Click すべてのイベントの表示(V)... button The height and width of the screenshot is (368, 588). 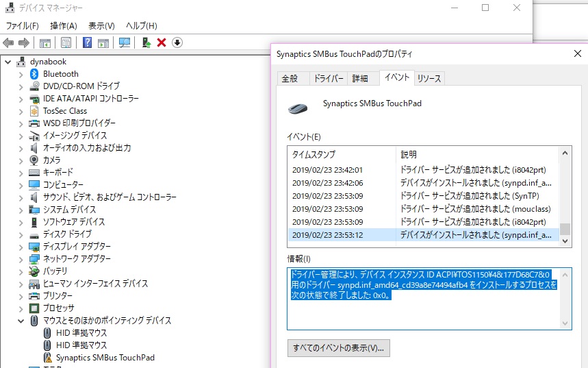pos(339,348)
